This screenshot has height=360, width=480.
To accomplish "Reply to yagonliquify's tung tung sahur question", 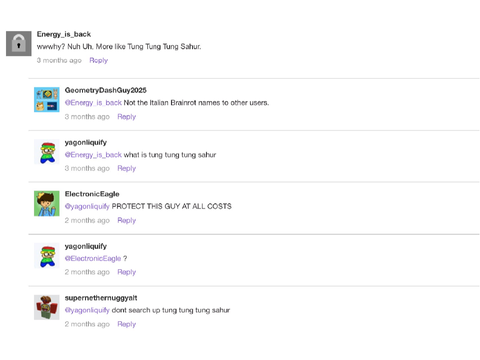I will [127, 168].
